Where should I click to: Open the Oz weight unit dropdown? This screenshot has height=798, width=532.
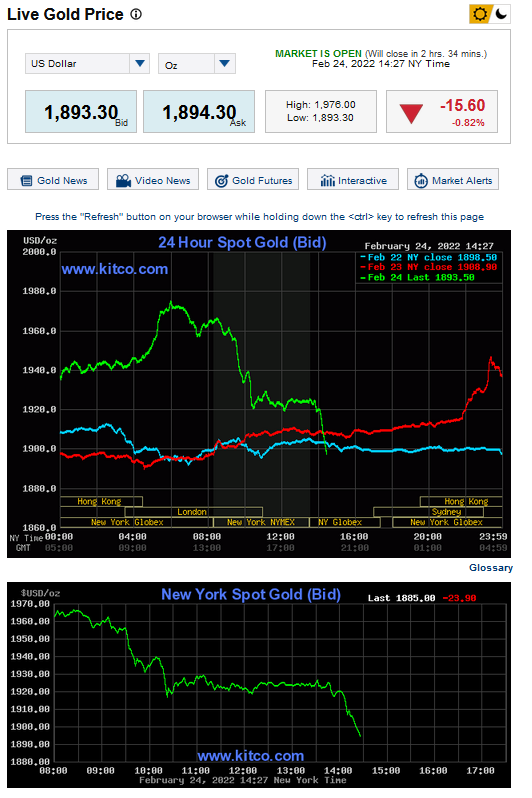coord(197,64)
